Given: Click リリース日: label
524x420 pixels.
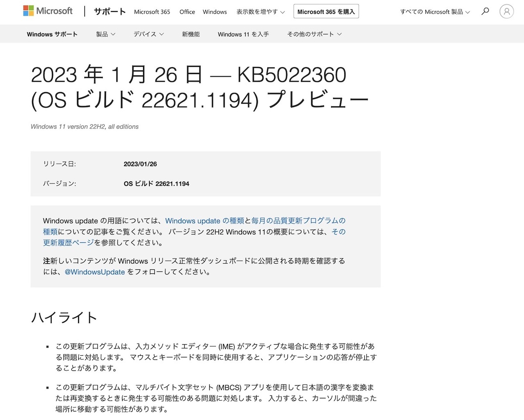Looking at the screenshot, I should click(x=59, y=164).
